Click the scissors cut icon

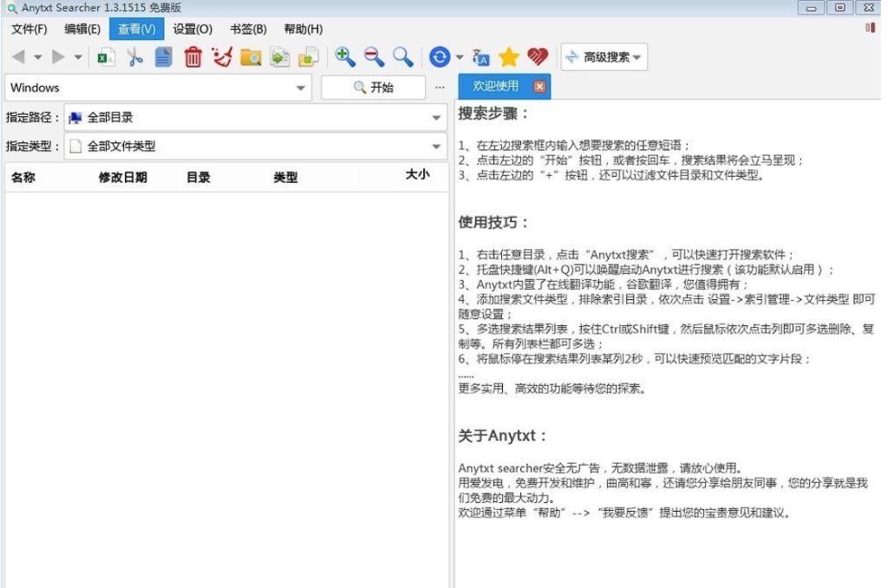[x=134, y=57]
